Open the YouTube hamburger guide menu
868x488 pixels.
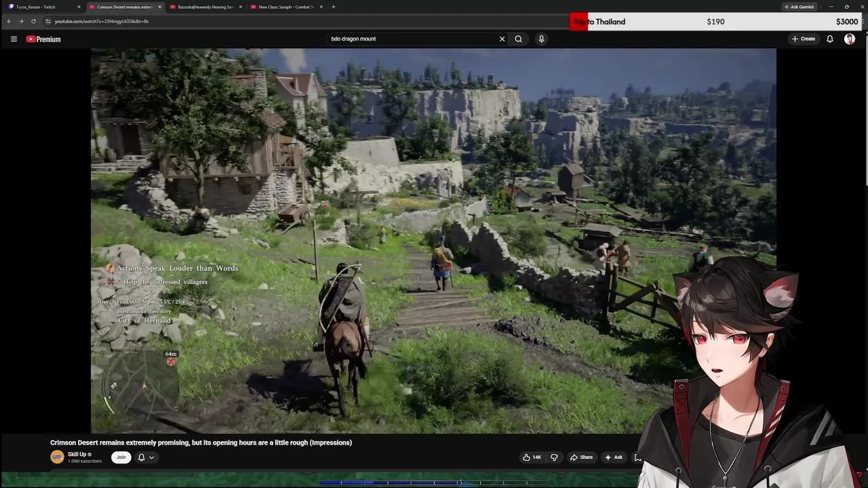click(14, 39)
